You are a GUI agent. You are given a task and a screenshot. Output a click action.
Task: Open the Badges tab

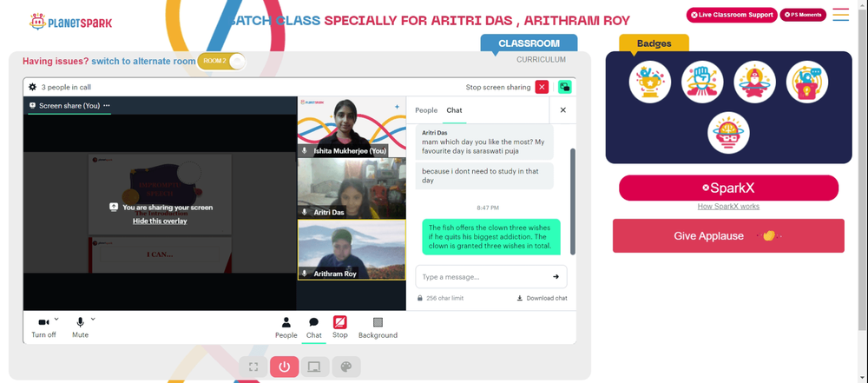click(x=654, y=43)
